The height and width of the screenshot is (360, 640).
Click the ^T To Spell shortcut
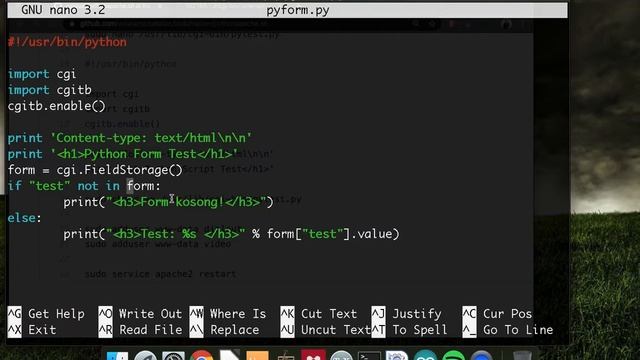(409, 330)
